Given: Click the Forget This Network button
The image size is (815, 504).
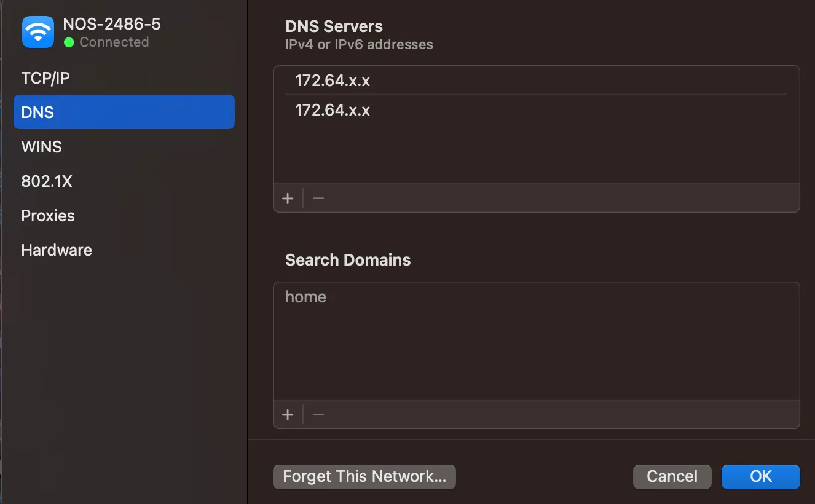Looking at the screenshot, I should tap(364, 476).
